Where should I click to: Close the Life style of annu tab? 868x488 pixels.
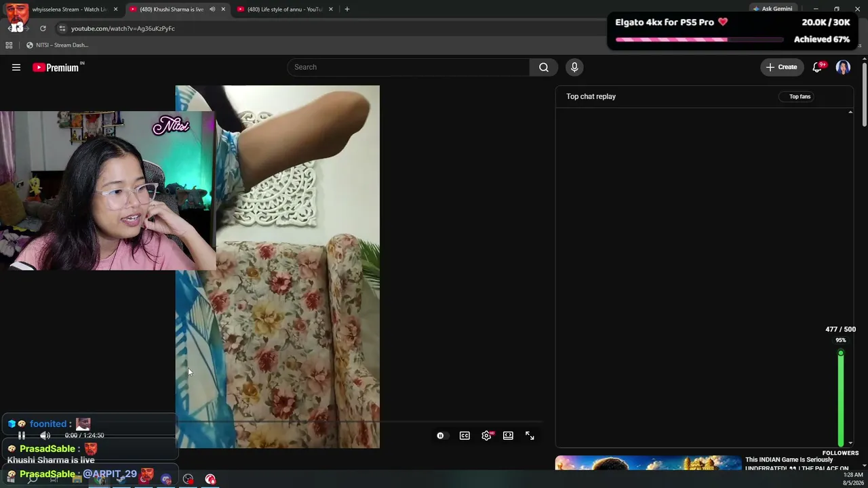[x=331, y=9]
